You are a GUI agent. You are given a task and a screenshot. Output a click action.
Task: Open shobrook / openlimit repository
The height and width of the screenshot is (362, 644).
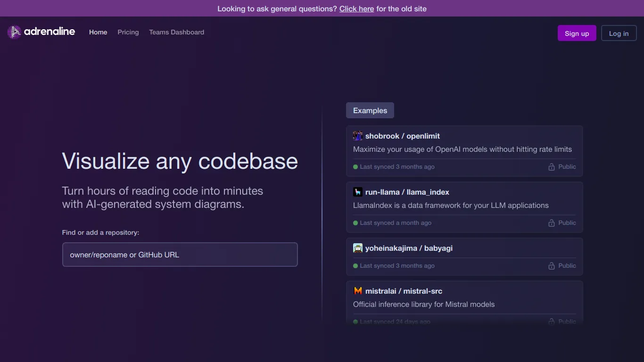click(x=403, y=136)
